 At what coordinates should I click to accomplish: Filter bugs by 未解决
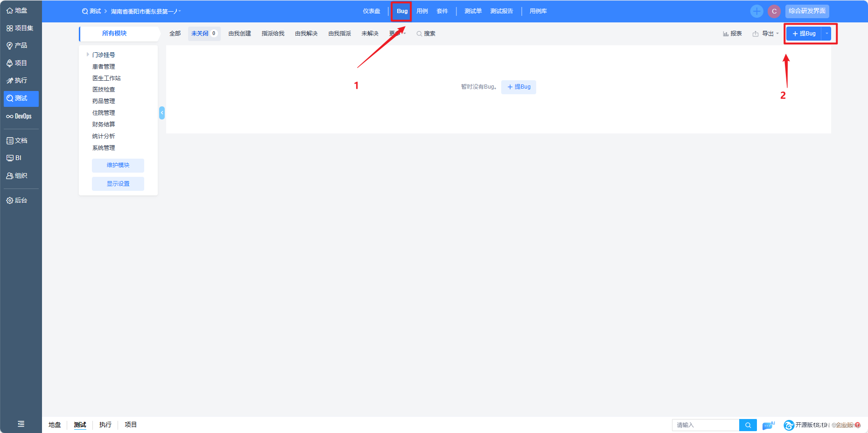click(x=370, y=34)
